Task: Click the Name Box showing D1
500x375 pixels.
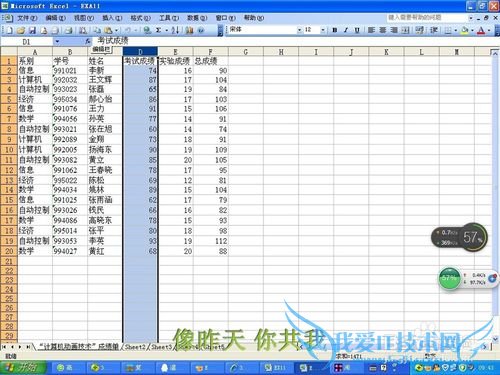Action: coord(27,41)
